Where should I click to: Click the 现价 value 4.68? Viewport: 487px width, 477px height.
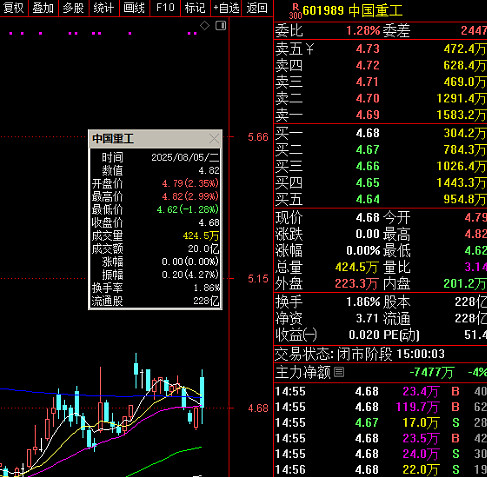click(368, 218)
